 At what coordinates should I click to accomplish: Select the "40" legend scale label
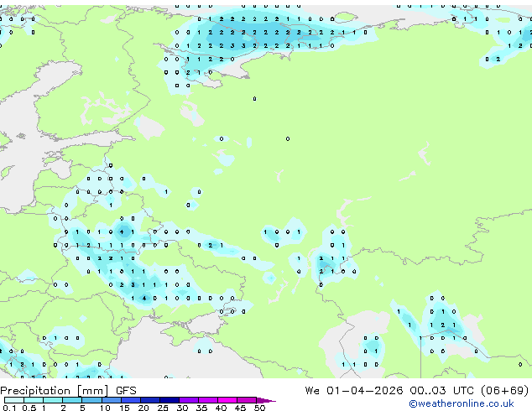[x=221, y=408]
